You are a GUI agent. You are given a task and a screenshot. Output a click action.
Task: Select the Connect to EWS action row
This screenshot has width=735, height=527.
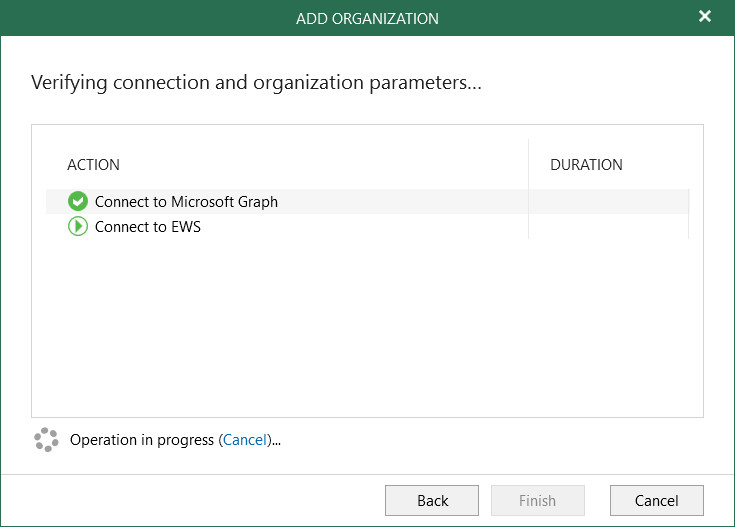click(x=148, y=227)
